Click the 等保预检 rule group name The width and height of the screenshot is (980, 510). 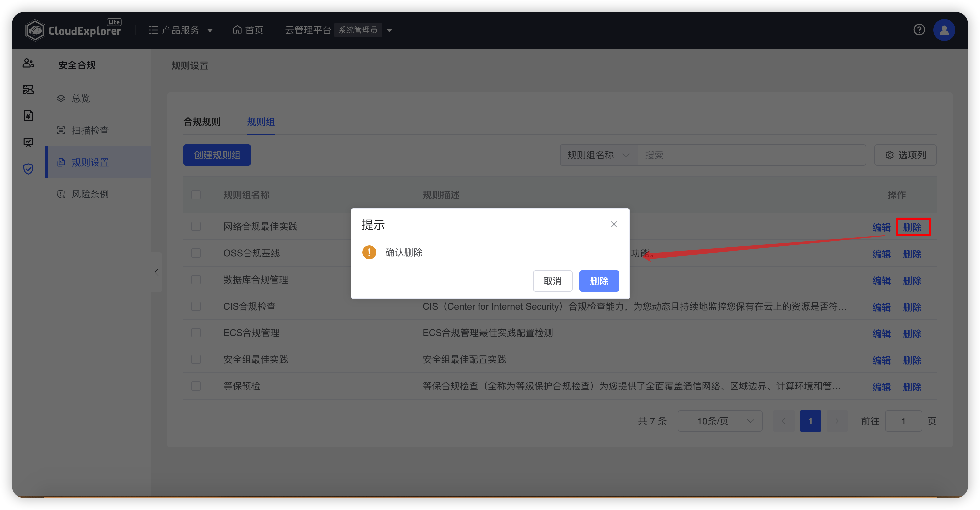[242, 386]
